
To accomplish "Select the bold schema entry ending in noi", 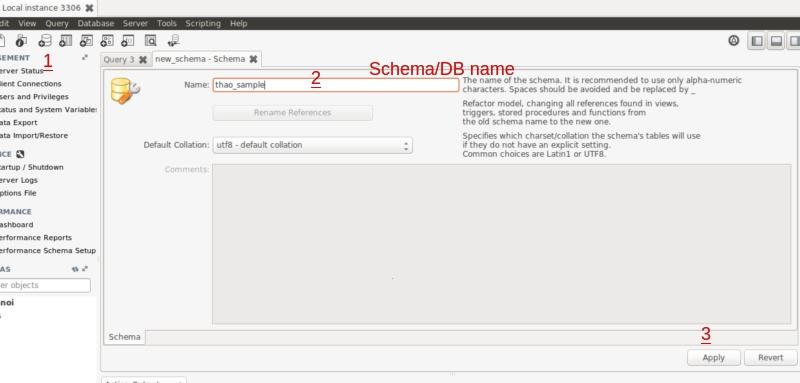I will click(7, 302).
